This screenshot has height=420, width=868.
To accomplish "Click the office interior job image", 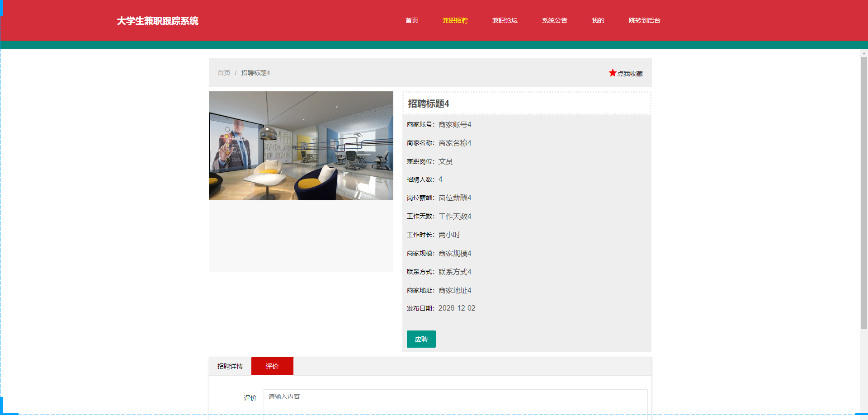I will [301, 146].
